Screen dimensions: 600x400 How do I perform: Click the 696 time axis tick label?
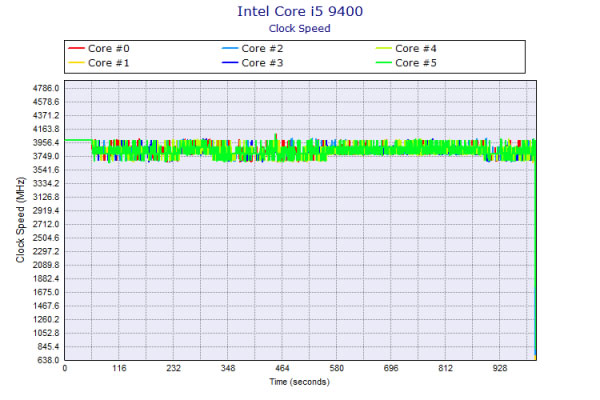click(x=391, y=368)
